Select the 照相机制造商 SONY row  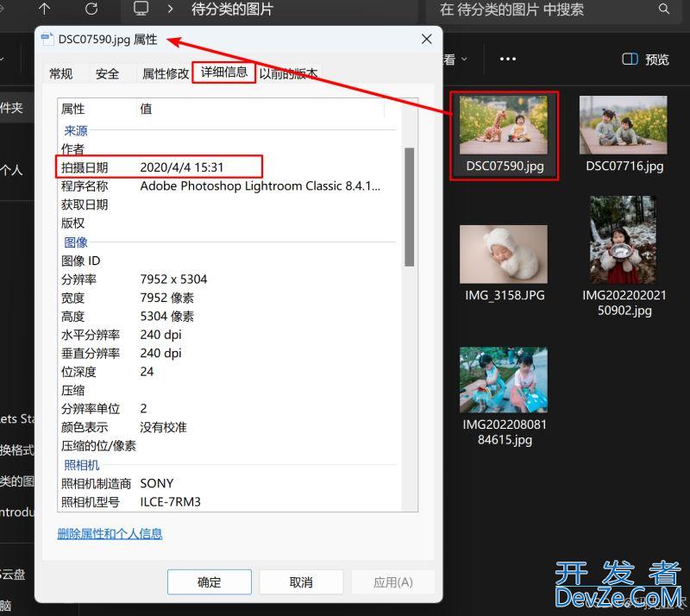coord(229,483)
